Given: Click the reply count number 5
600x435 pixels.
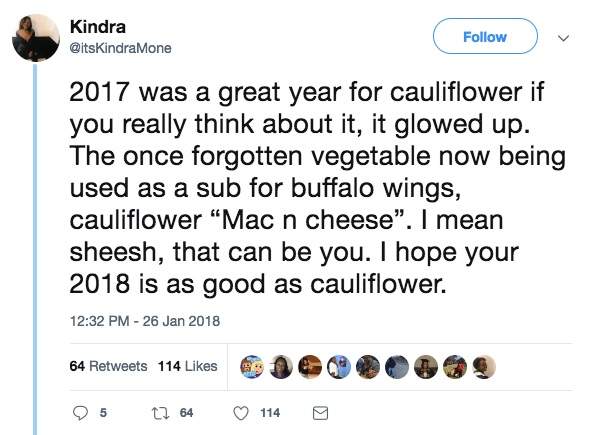Looking at the screenshot, I should click(x=104, y=412).
